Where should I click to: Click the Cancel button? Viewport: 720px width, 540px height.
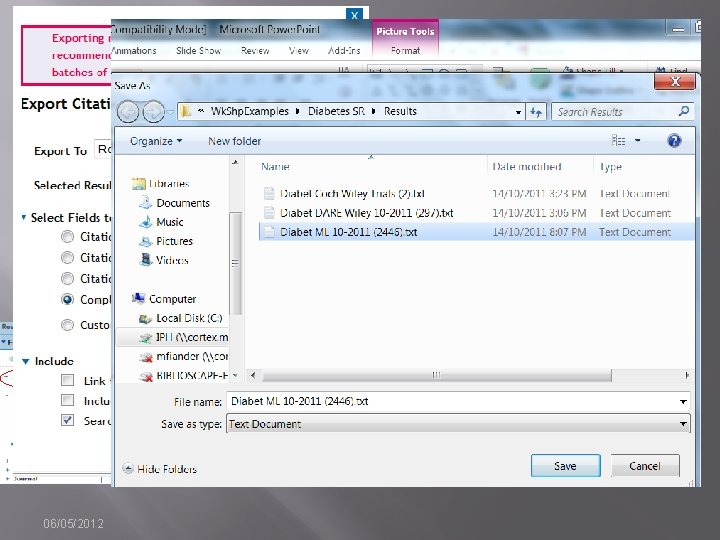click(x=645, y=466)
